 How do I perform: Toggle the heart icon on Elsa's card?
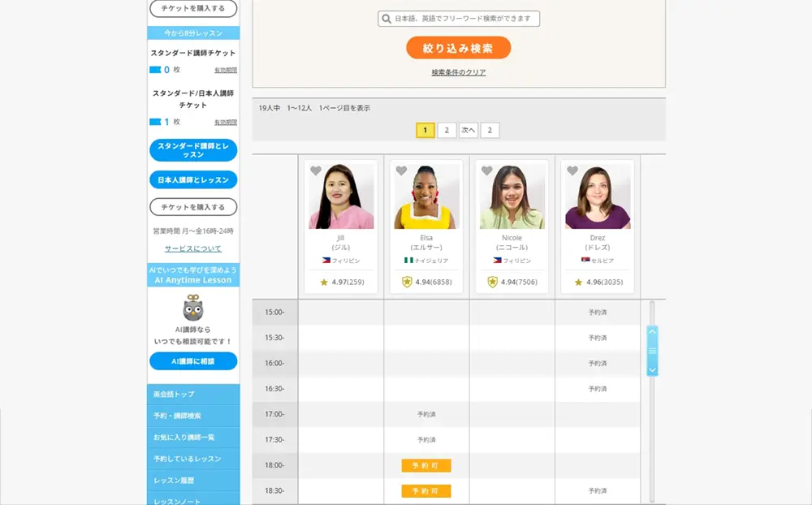coord(401,171)
